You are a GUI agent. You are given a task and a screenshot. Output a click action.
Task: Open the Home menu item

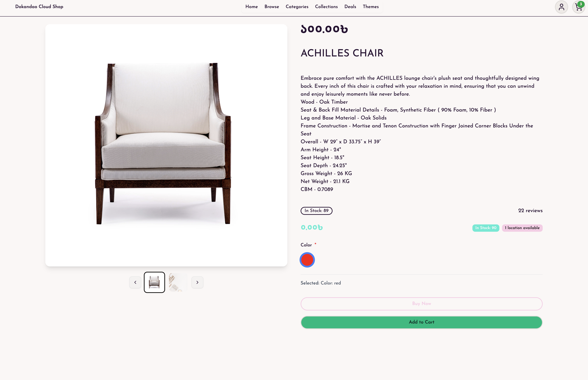coord(252,7)
